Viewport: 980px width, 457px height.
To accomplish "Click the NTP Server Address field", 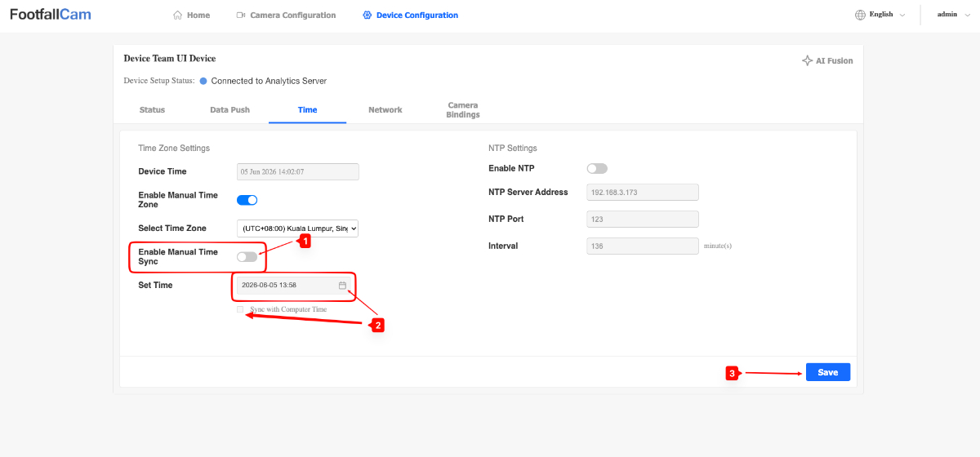I will click(643, 192).
